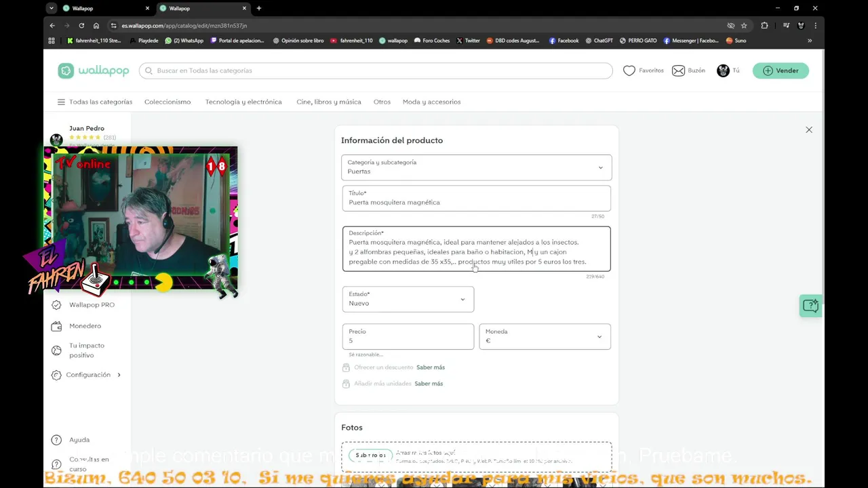Bookmark this page with star icon
Viewport: 868px width, 488px height.
click(744, 26)
